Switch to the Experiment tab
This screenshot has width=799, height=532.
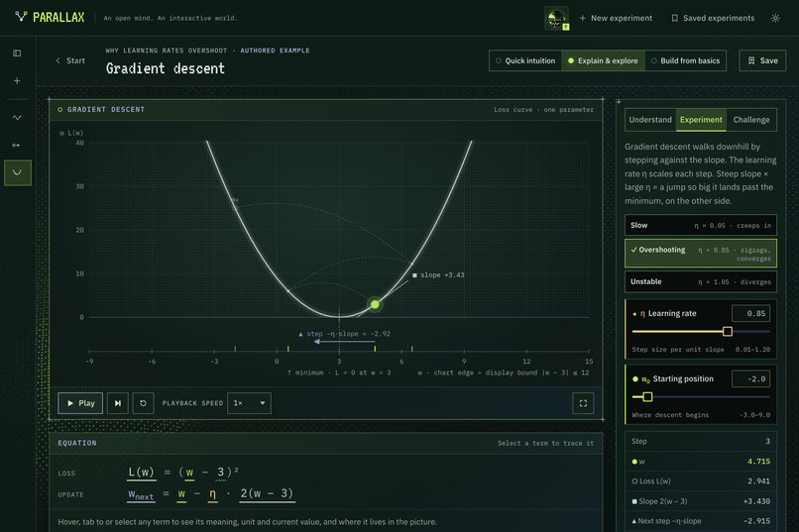coord(701,120)
